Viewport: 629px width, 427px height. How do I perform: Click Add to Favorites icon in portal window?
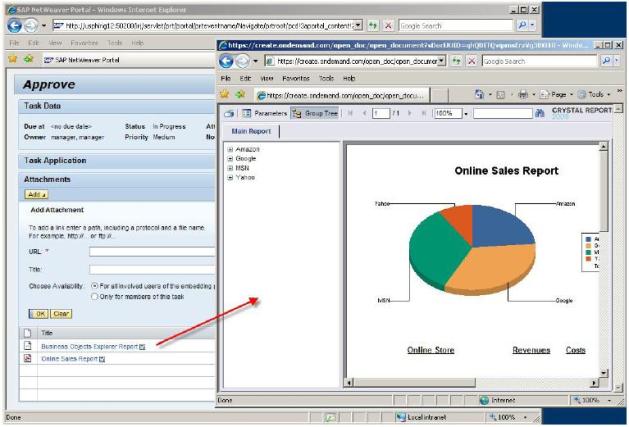[x=28, y=59]
